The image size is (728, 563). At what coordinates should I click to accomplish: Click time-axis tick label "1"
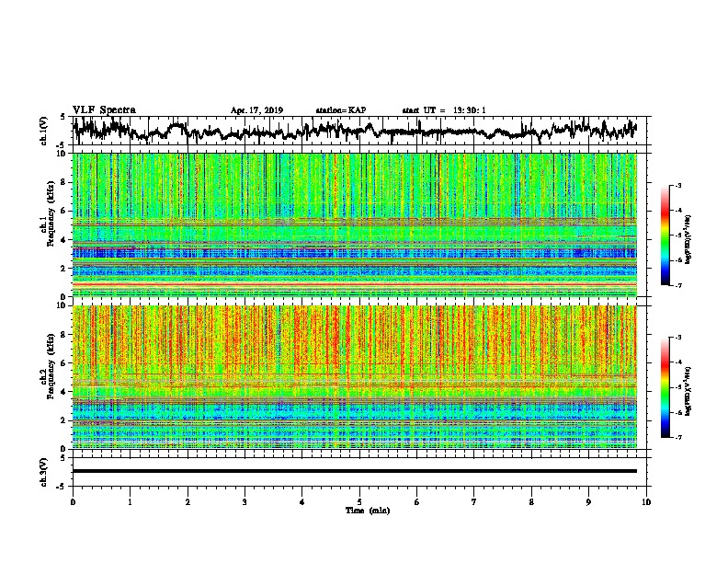click(130, 501)
